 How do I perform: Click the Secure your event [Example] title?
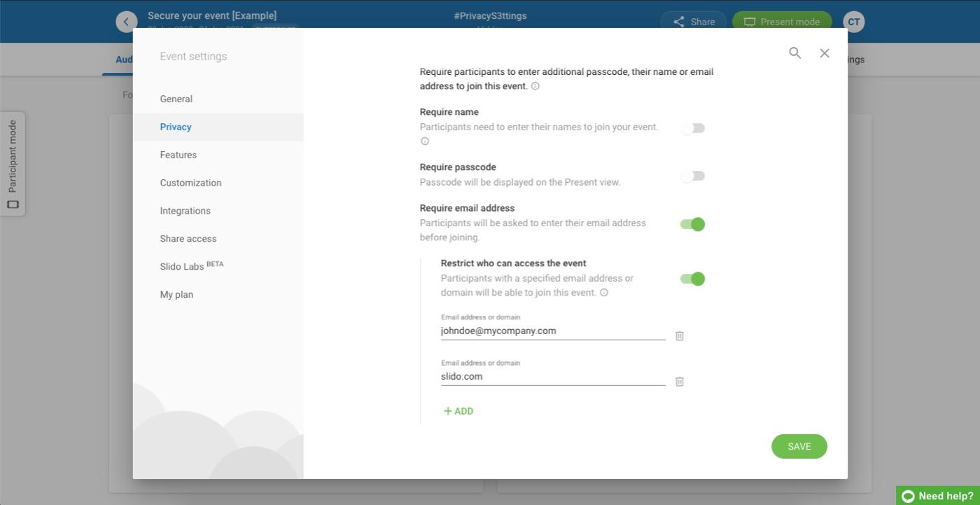[x=212, y=15]
